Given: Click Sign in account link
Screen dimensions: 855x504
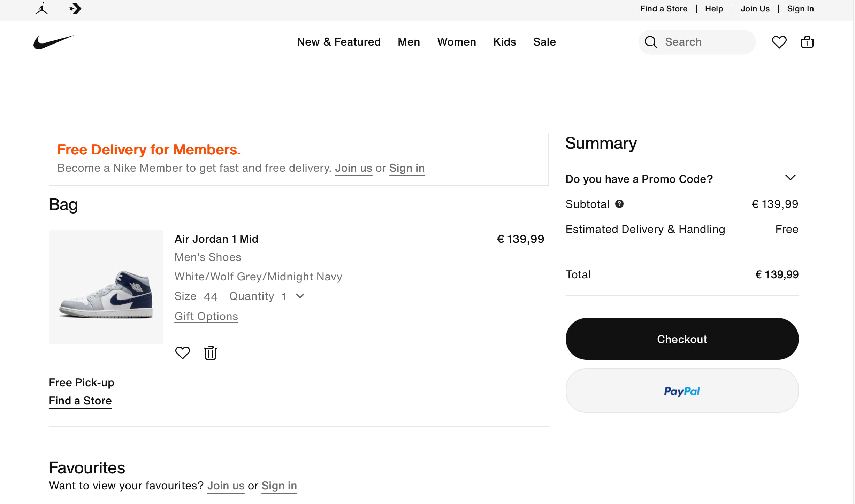Looking at the screenshot, I should (x=800, y=8).
